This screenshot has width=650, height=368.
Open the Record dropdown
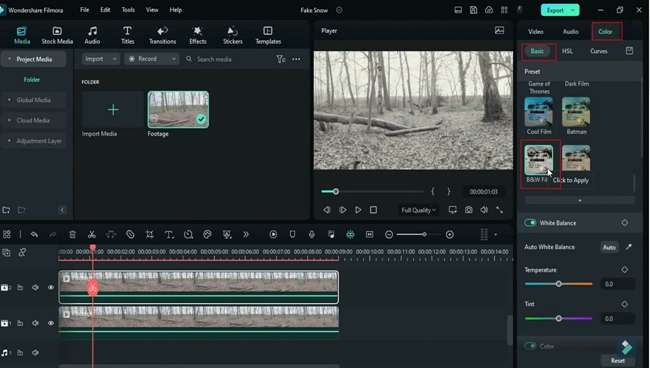[151, 59]
